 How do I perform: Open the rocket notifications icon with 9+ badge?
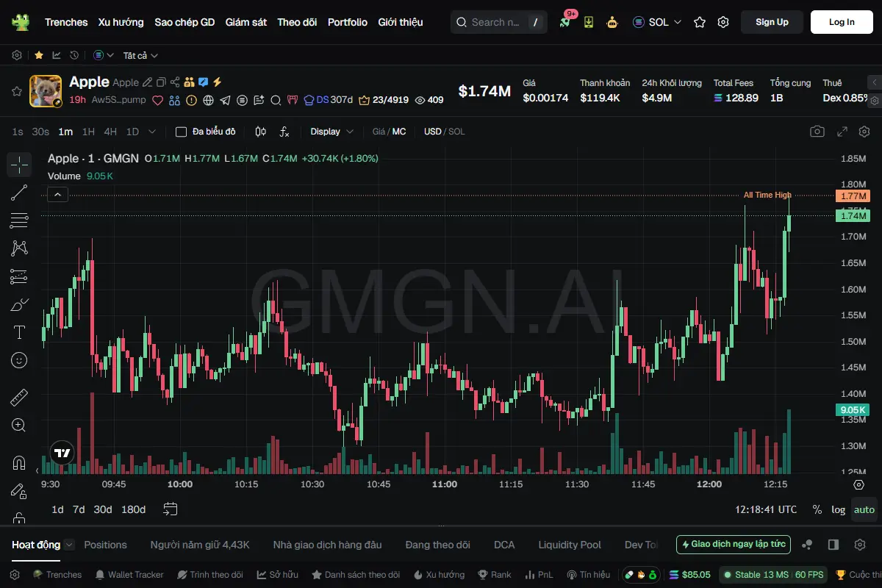click(564, 22)
